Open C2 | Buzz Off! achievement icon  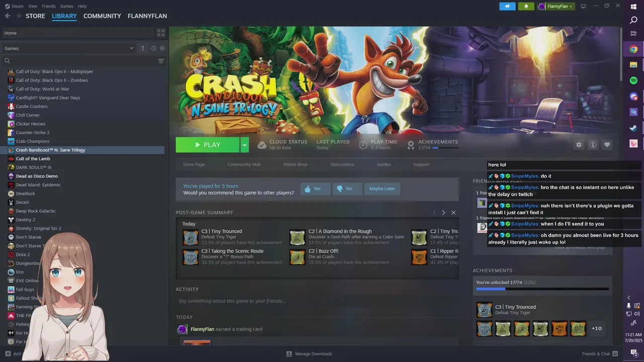click(297, 257)
